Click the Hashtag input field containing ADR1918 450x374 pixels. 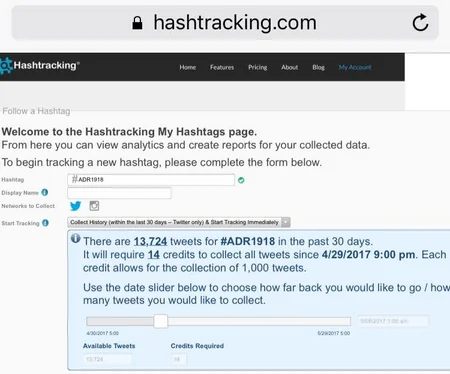(151, 180)
